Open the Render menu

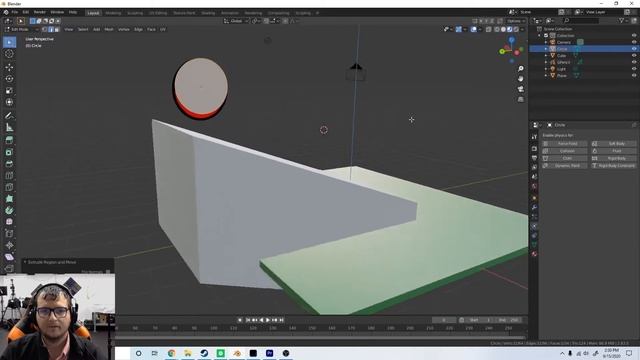pyautogui.click(x=40, y=12)
